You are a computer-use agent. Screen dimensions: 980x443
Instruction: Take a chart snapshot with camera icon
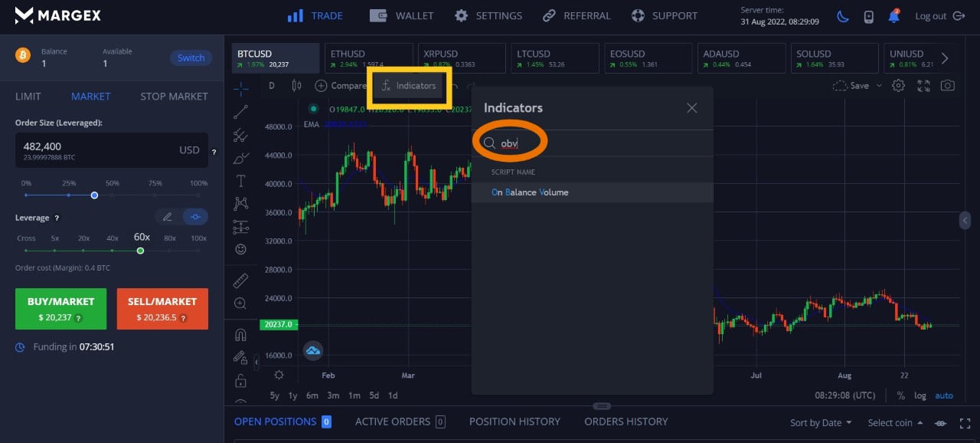(x=948, y=86)
